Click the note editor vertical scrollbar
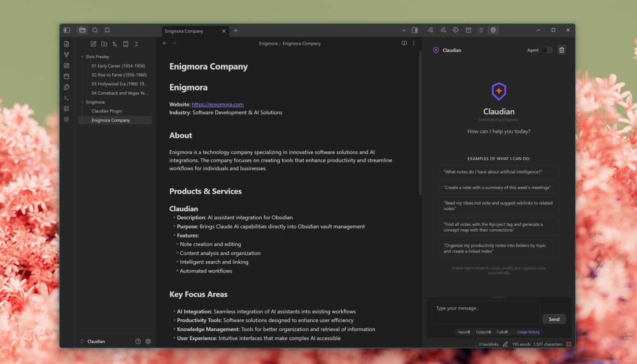637x364 pixels. 420,124
